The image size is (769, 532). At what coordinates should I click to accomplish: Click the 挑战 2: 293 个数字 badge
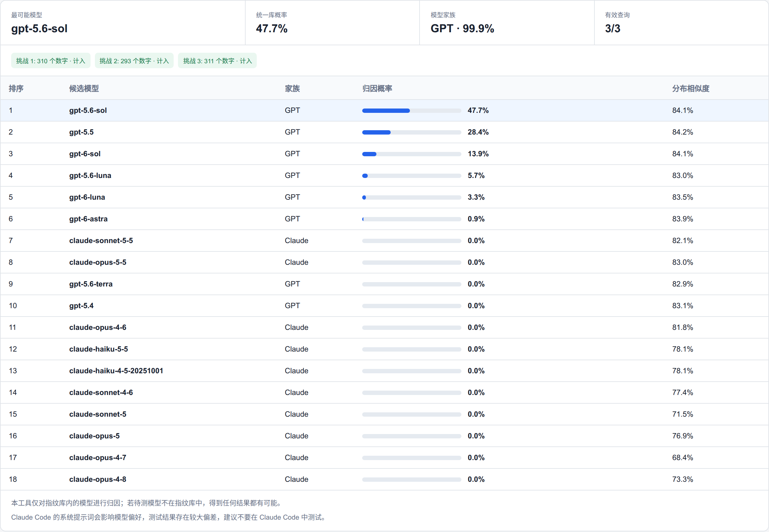pos(134,61)
